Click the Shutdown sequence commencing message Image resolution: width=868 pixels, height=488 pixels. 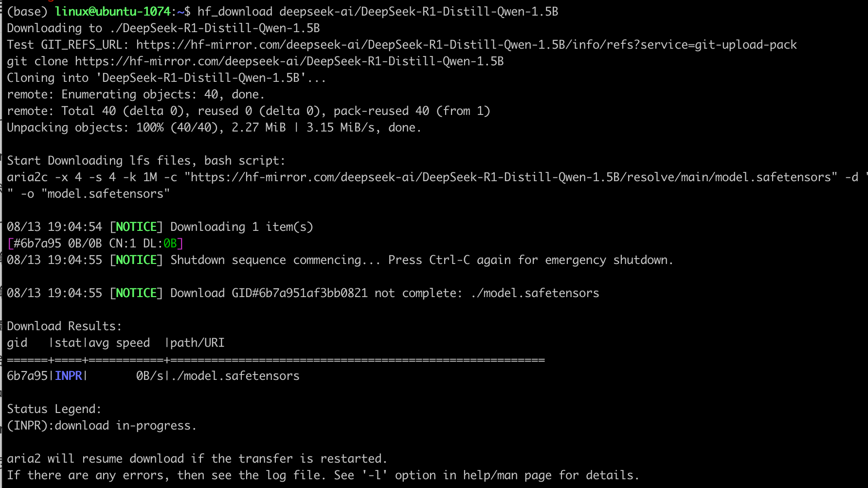click(275, 260)
